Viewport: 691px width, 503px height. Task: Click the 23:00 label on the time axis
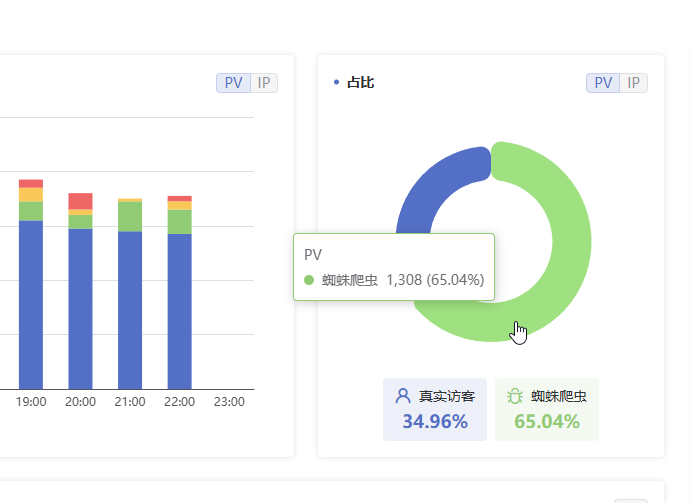[229, 401]
